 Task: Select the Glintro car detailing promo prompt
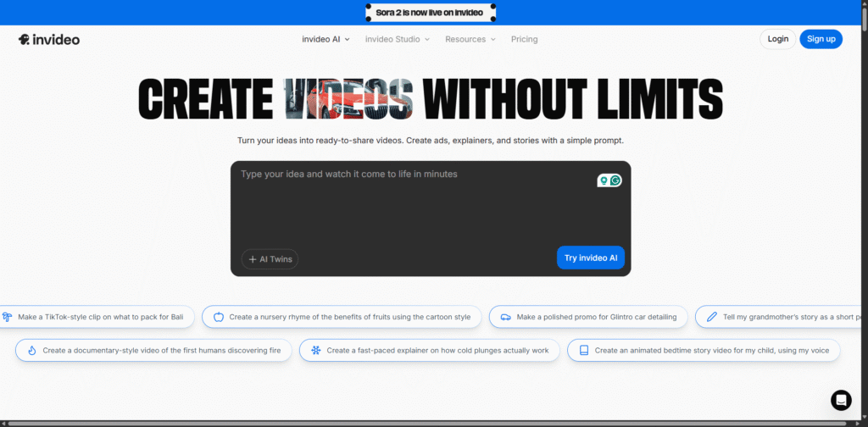(588, 317)
